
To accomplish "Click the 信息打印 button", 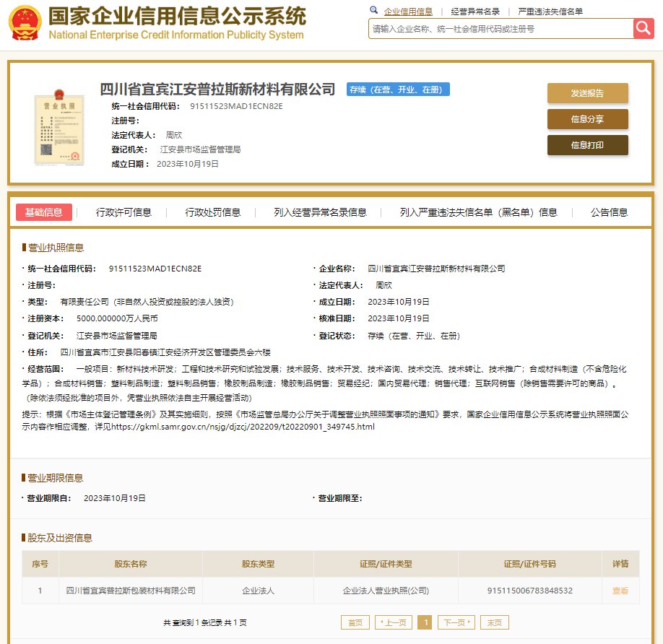I will coord(587,145).
